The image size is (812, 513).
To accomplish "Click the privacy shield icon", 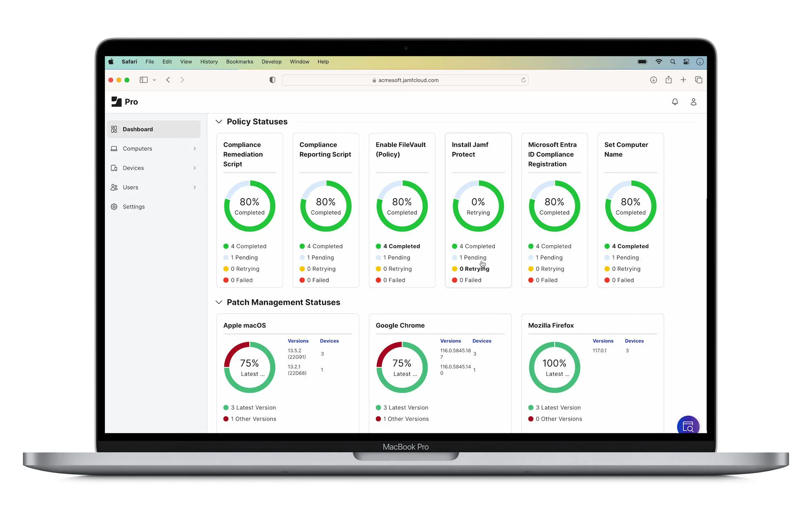I will pos(272,80).
